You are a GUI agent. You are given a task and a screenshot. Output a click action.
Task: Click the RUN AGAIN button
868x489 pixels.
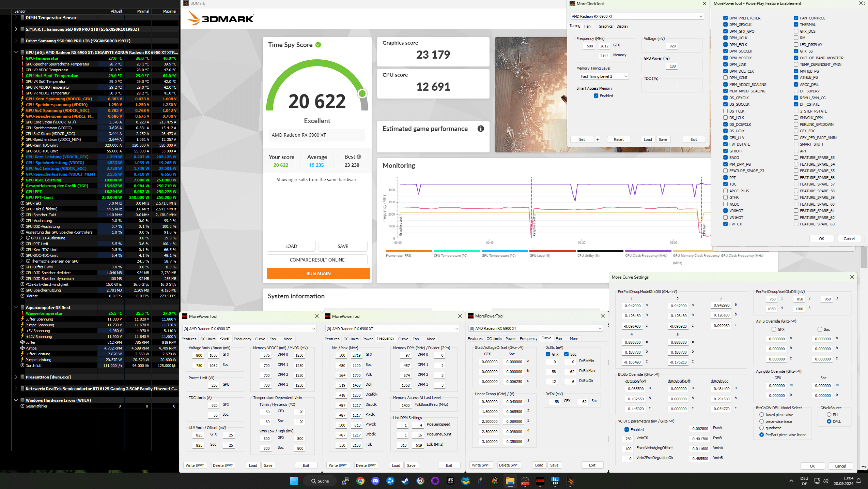tap(318, 273)
